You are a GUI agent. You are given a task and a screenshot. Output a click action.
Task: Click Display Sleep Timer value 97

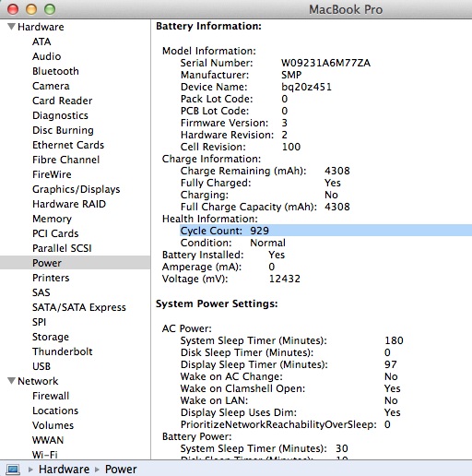pos(391,364)
